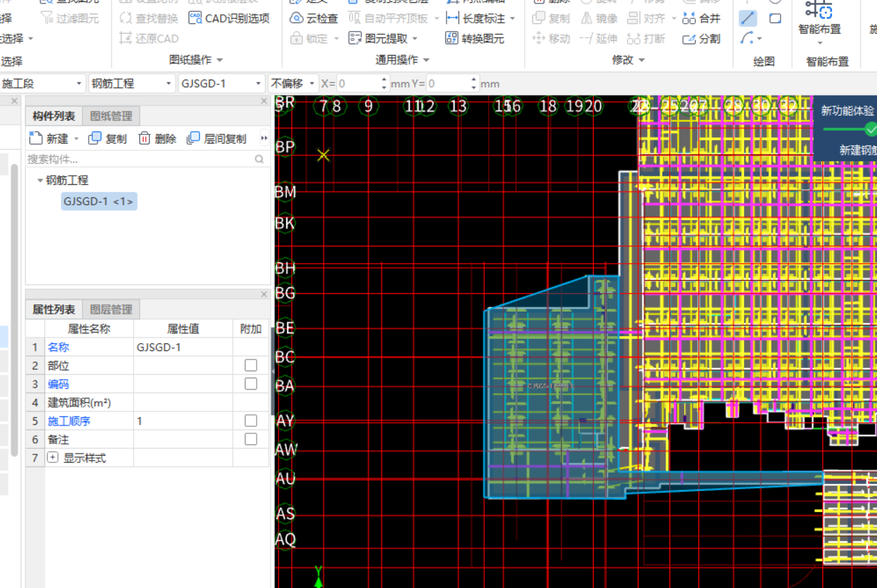Screen dimensions: 877x588
Task: Open 智能布置 smart layout tool
Action: 819,20
